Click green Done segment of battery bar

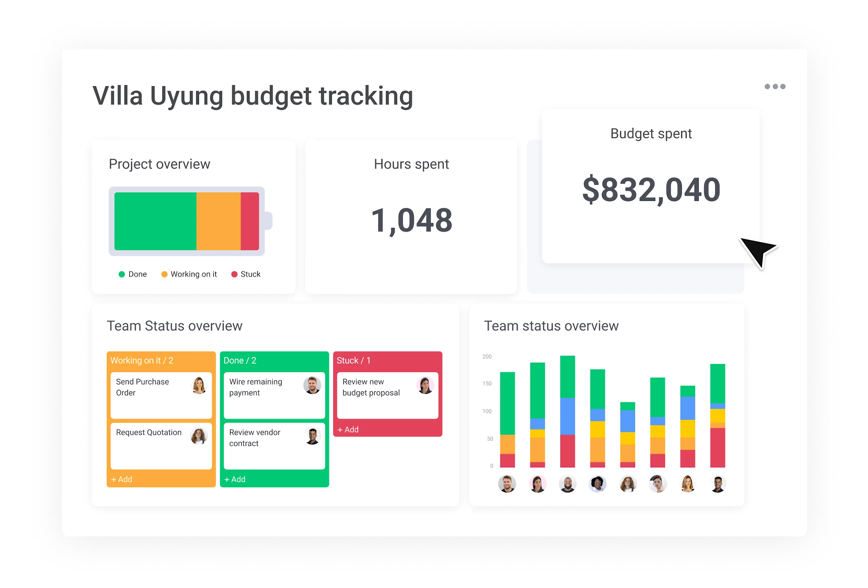[155, 221]
